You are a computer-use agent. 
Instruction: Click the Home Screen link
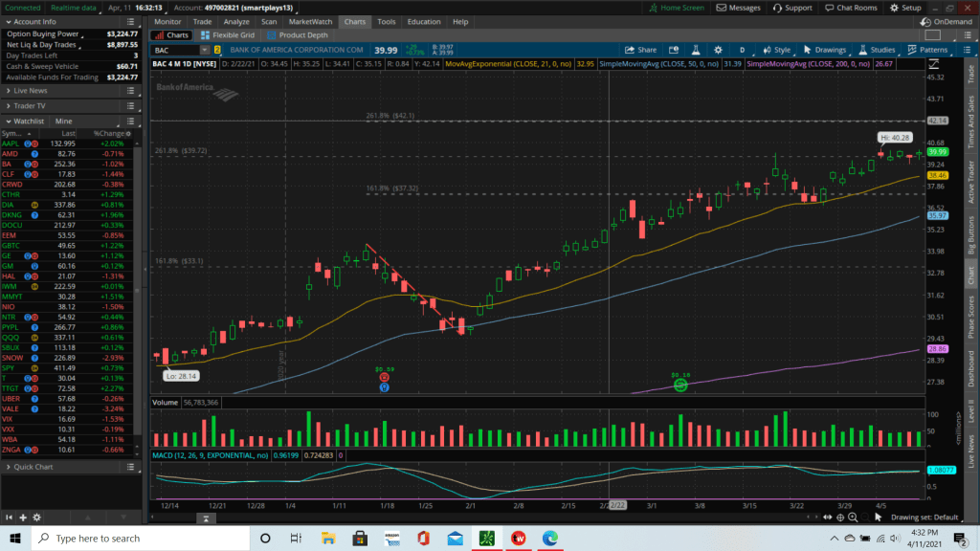pos(677,8)
